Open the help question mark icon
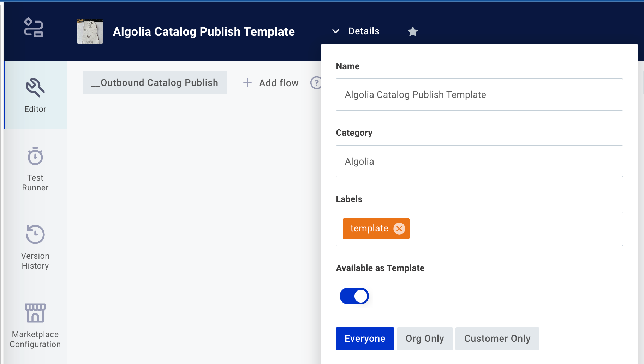This screenshot has height=364, width=644. [x=316, y=83]
